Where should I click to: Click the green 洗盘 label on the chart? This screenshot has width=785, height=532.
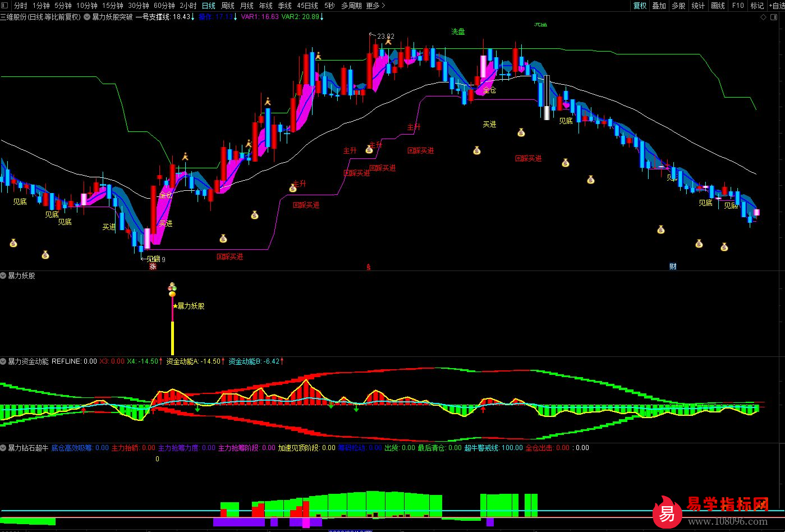pos(458,31)
